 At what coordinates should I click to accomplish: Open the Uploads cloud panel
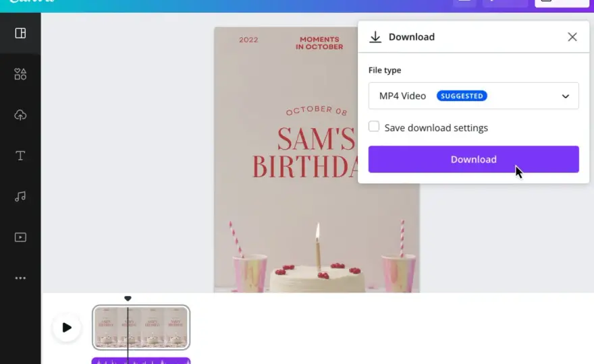(20, 115)
